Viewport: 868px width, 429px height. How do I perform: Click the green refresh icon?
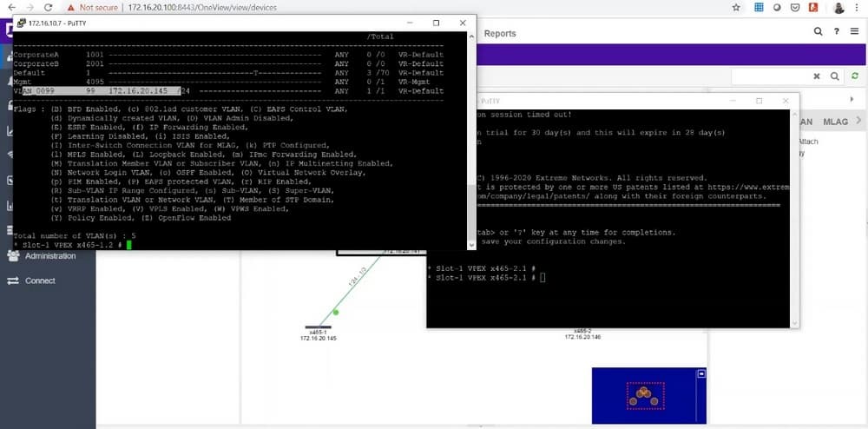point(855,76)
